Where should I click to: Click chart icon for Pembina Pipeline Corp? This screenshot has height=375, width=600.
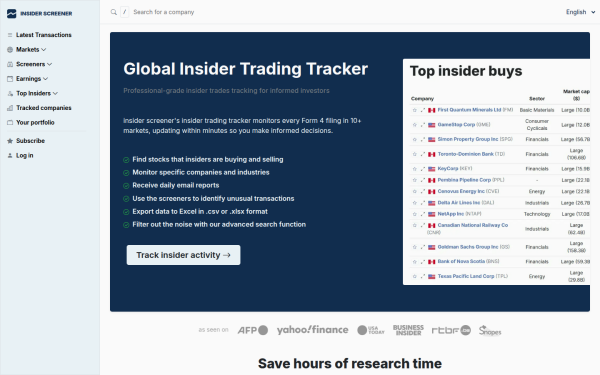click(423, 180)
